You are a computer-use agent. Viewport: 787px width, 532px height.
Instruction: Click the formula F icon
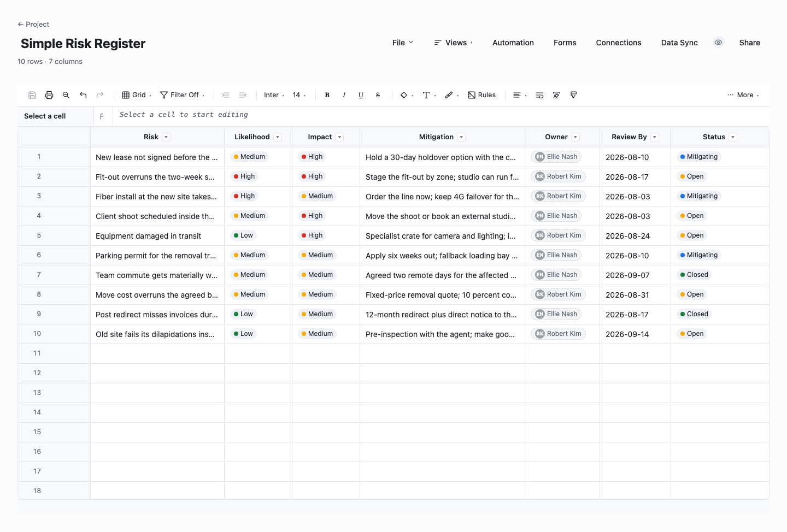(x=102, y=116)
